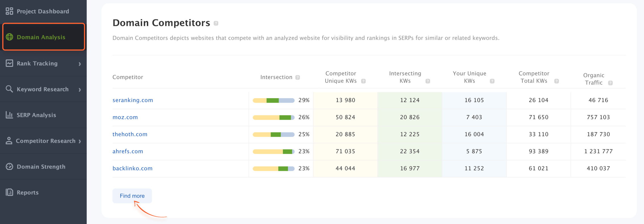Open the thehoth.com competitor link
The height and width of the screenshot is (224, 644).
[130, 134]
